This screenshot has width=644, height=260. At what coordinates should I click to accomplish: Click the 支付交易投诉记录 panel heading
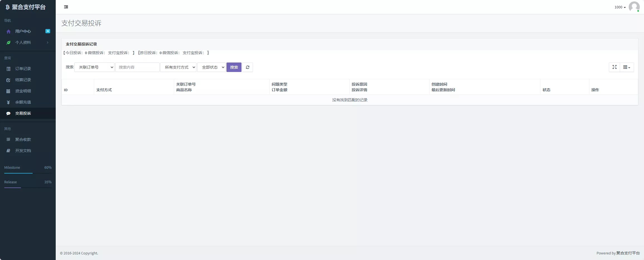pos(81,44)
